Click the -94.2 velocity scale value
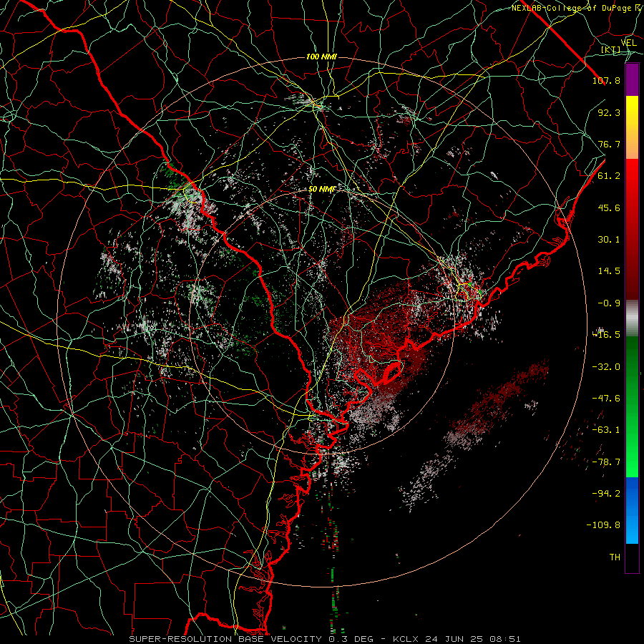The image size is (644, 644). coord(606,494)
